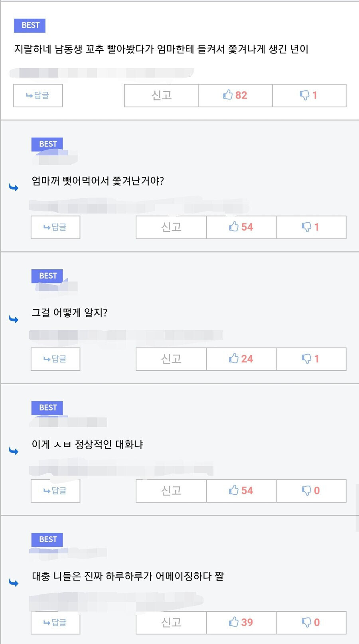Click the BEST badge on '이게 ㅅㅂ 정상적인 대화냐' comment
The height and width of the screenshot is (644, 359).
tap(47, 407)
